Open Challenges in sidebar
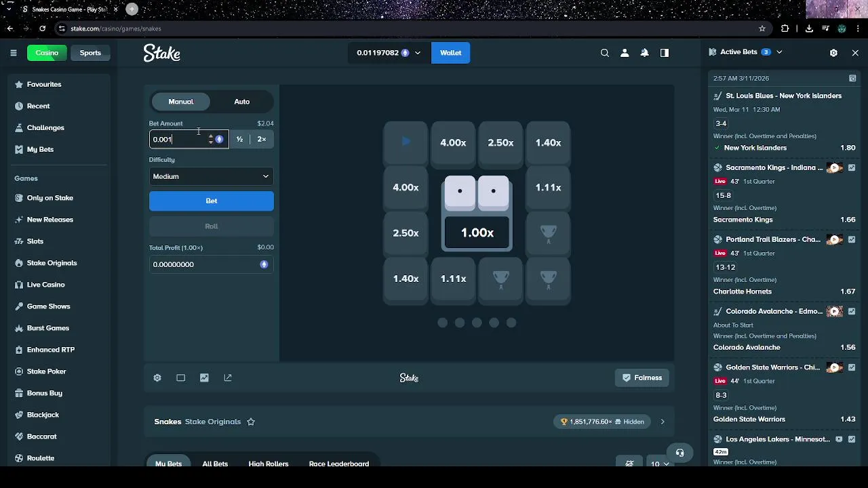Screen dimensions: 868x488 (x=45, y=127)
